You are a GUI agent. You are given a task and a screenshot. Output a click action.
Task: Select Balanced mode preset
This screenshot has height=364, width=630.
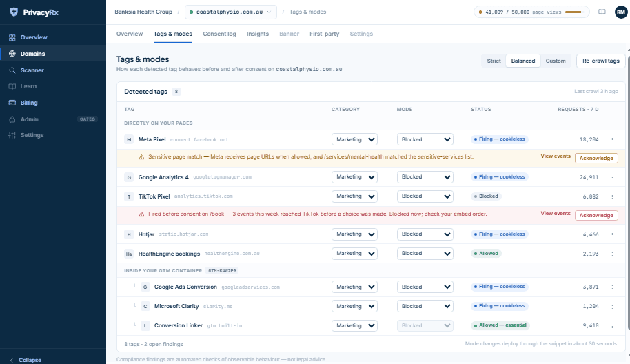point(522,61)
